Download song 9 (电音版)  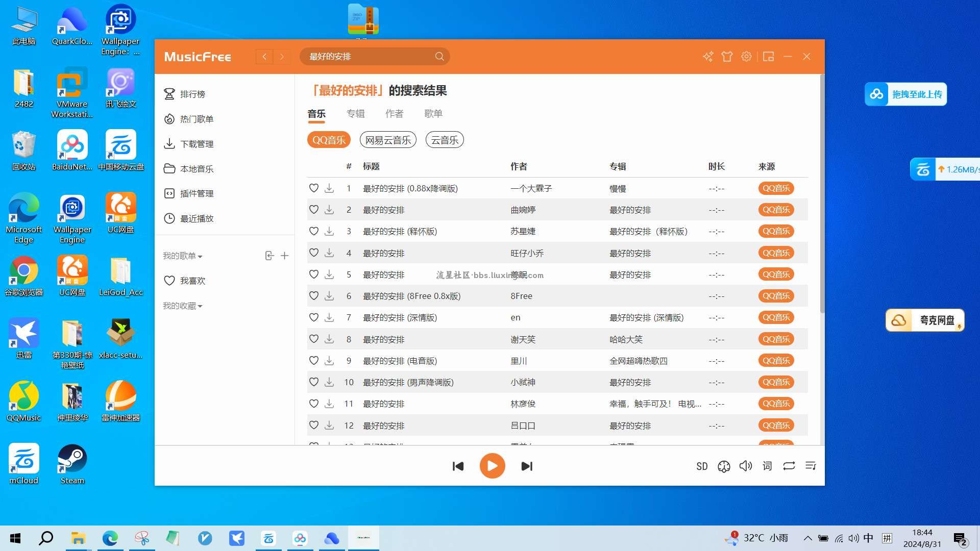click(x=329, y=361)
